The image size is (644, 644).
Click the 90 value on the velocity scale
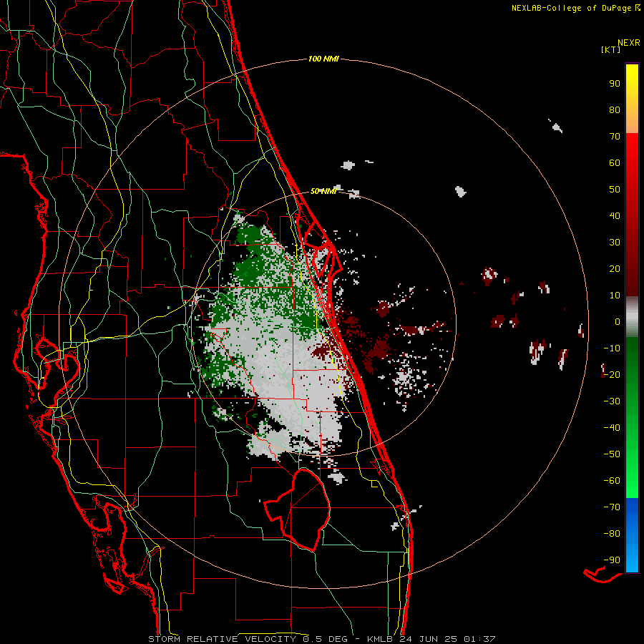[615, 84]
